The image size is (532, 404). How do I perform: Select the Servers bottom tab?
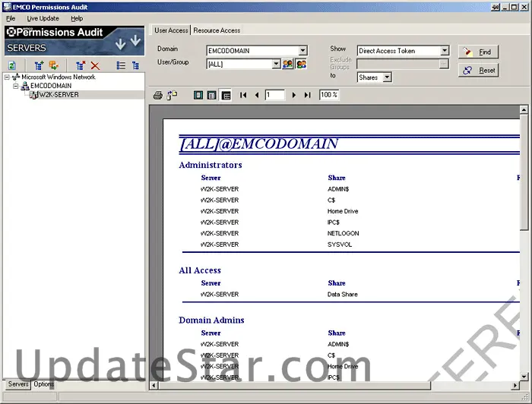[18, 384]
